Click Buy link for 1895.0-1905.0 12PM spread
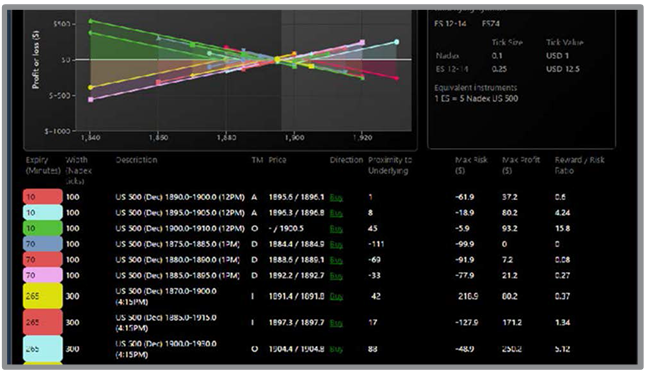 (336, 213)
